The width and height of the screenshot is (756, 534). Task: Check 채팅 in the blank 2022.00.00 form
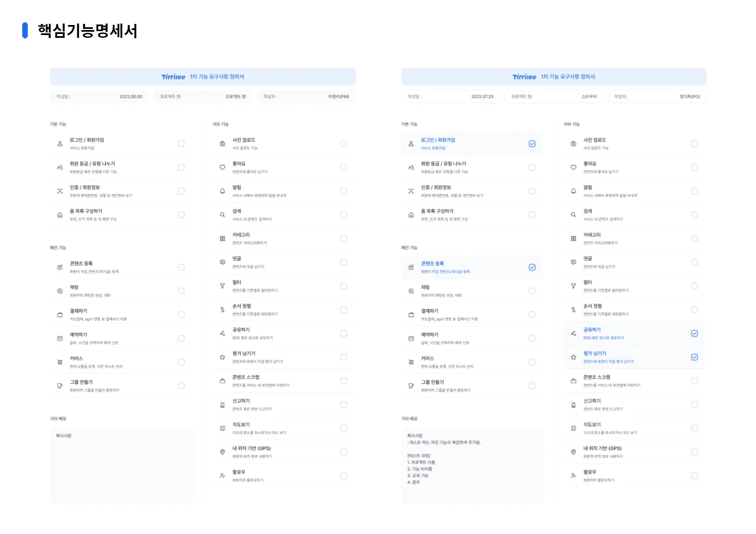point(181,291)
